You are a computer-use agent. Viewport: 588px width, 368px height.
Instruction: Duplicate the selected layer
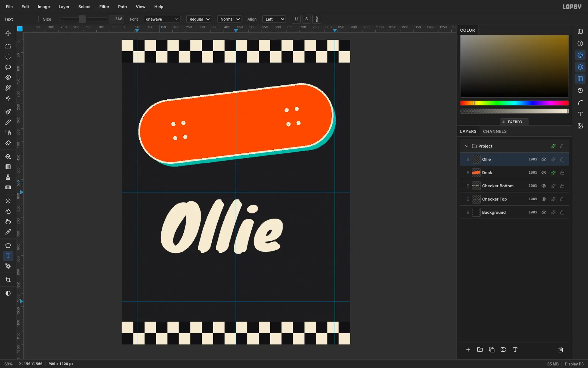tap(492, 350)
